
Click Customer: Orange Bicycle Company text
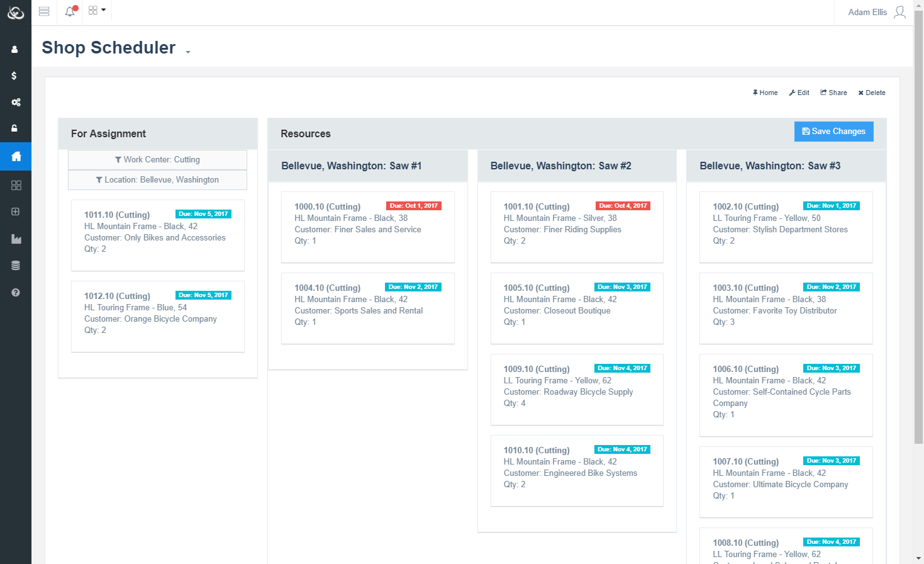(150, 319)
